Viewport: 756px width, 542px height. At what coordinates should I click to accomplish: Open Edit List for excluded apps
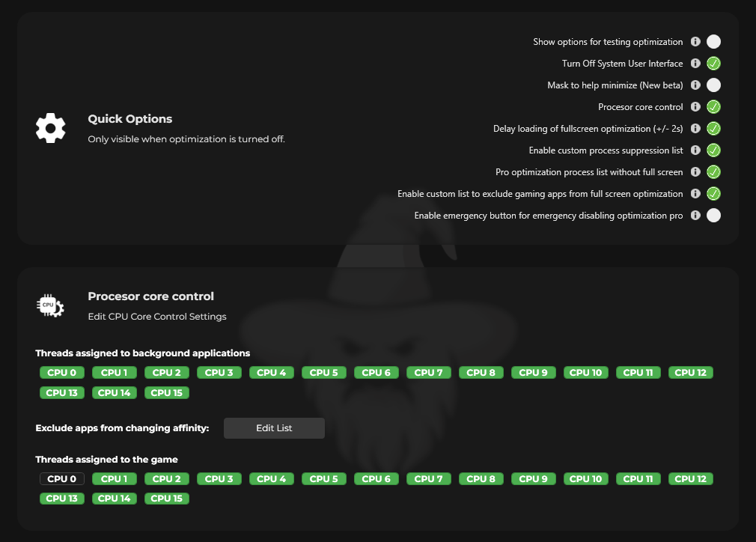coord(274,428)
